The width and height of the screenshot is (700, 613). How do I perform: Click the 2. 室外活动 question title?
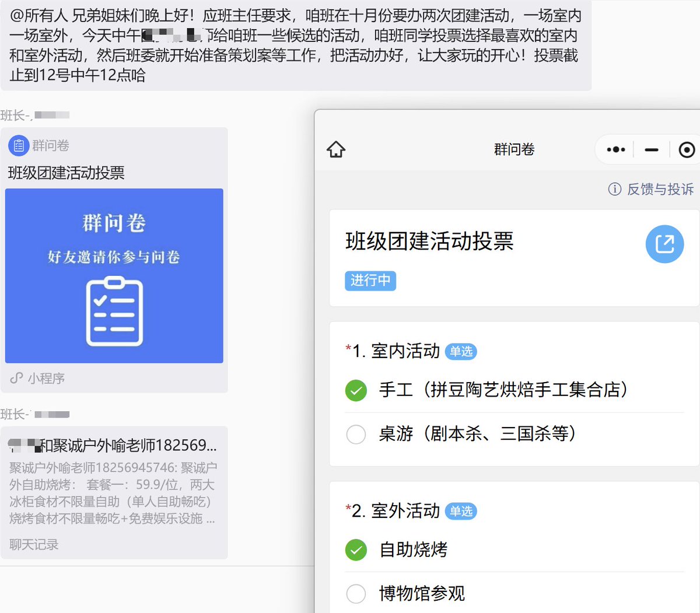click(x=396, y=511)
